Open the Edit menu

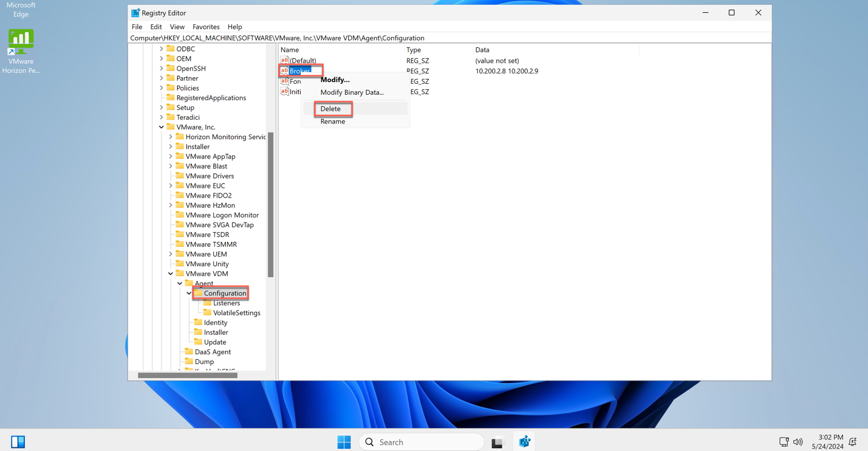(x=156, y=27)
